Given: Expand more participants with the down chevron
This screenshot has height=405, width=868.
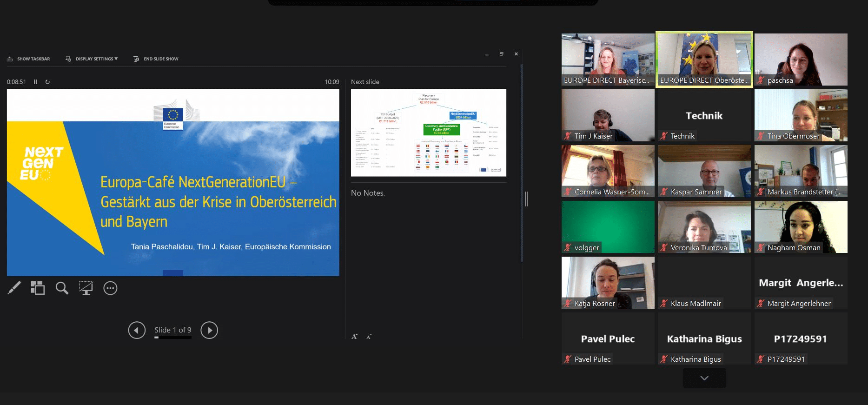Looking at the screenshot, I should (x=704, y=378).
